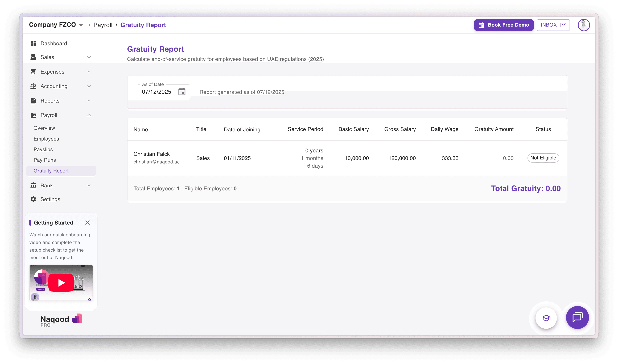Click the Book Free Demo button

[x=504, y=25]
